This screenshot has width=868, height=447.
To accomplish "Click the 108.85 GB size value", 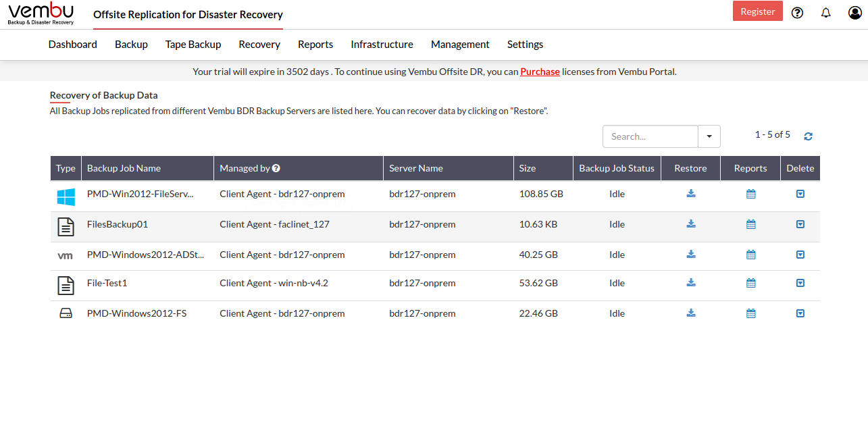I will 541,194.
